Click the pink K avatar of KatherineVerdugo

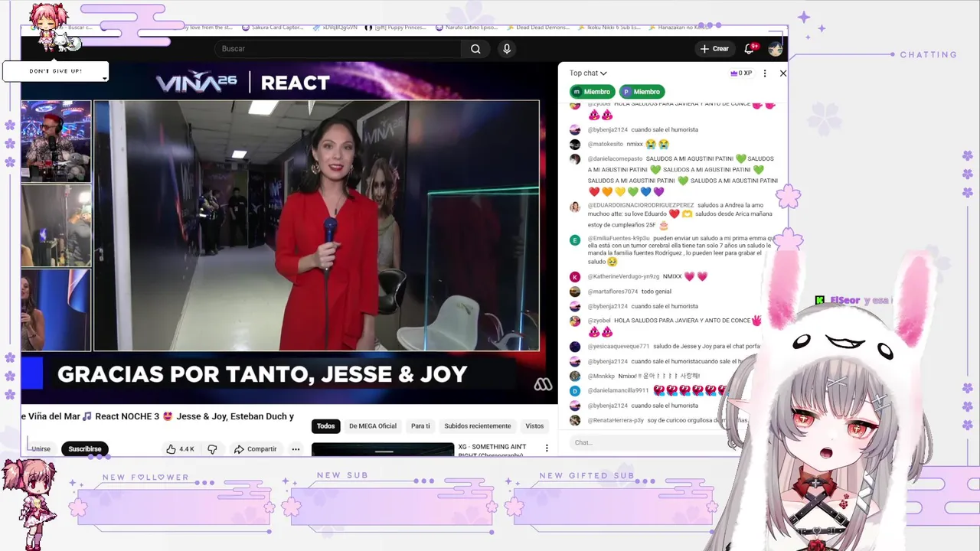tap(575, 277)
